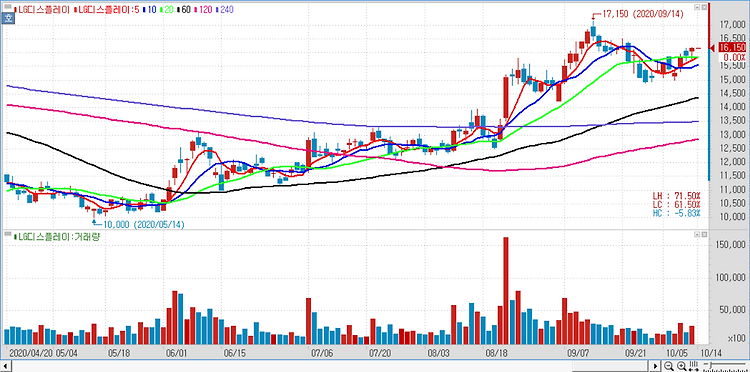
Task: Select the LG디스플레이:5 moving average legend
Action: [x=107, y=10]
